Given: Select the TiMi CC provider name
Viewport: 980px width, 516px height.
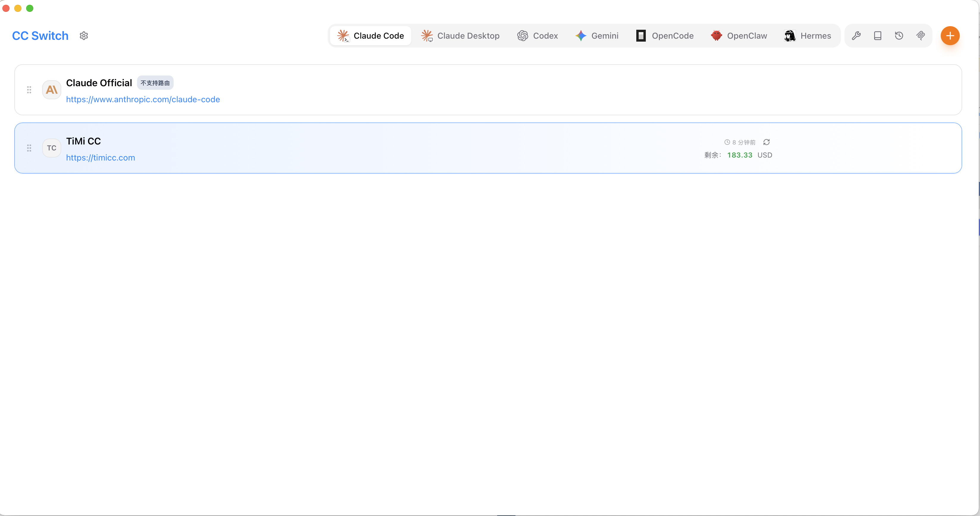Looking at the screenshot, I should [83, 141].
